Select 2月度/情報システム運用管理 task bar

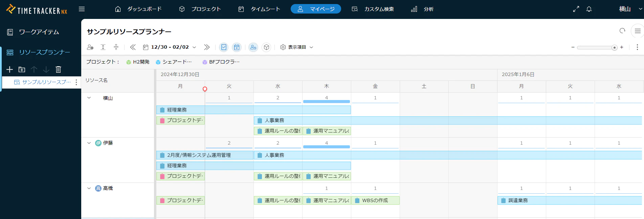click(x=205, y=155)
